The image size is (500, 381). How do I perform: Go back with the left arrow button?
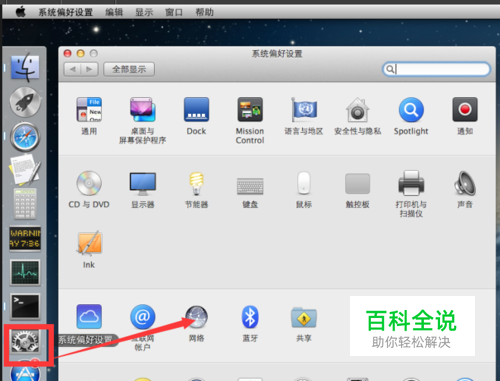tap(72, 69)
